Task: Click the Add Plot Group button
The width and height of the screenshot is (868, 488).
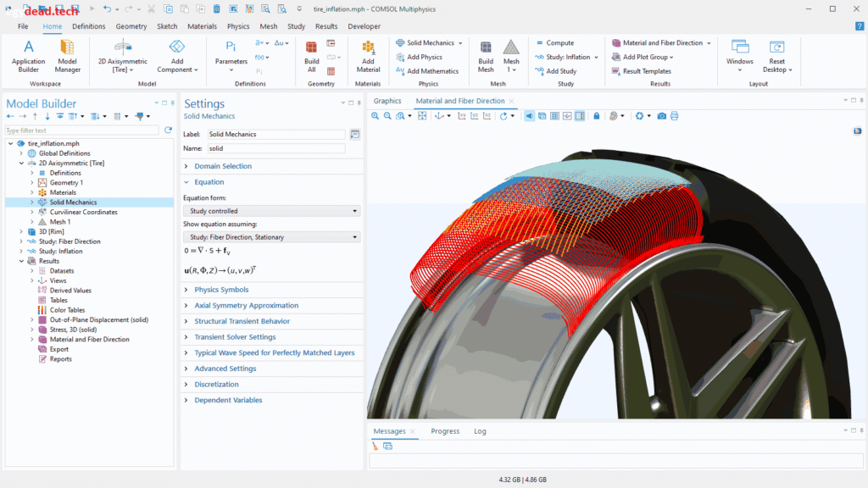Action: click(647, 57)
